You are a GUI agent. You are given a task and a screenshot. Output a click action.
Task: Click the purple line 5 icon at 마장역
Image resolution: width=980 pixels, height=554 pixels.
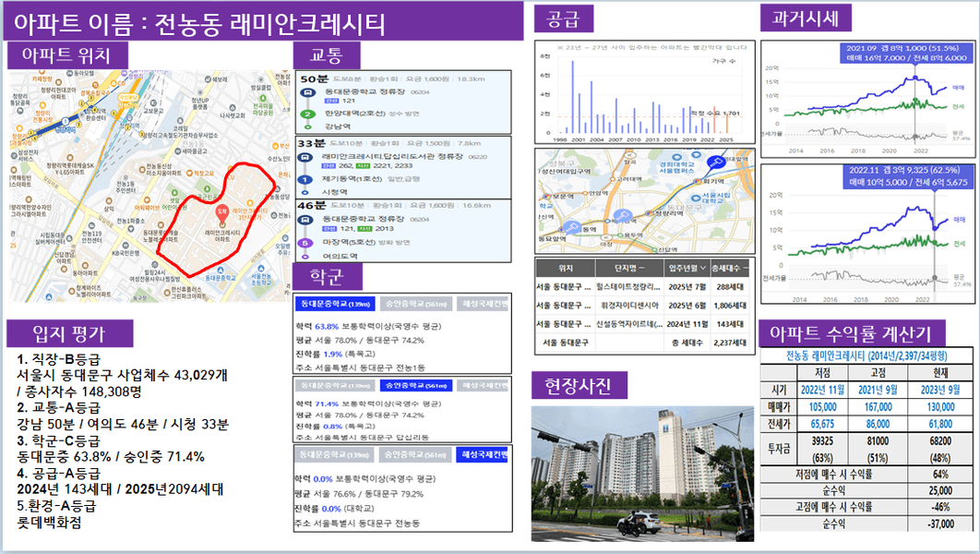click(x=305, y=243)
